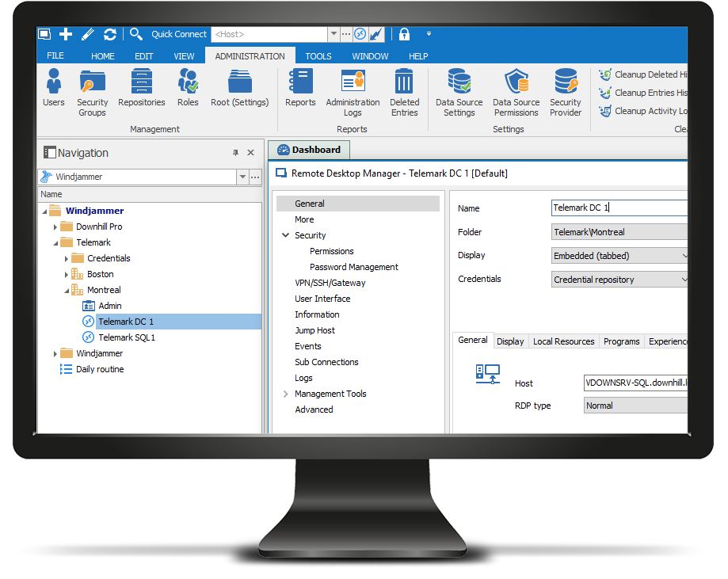
Task: Collapse the Windjammer root node
Action: pyautogui.click(x=44, y=211)
